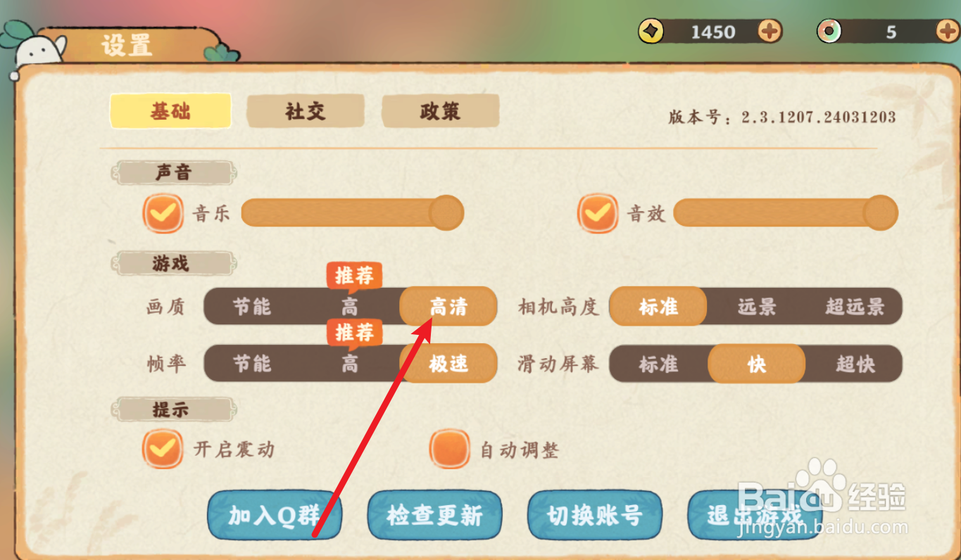This screenshot has width=961, height=560.
Task: Toggle the 音乐 music checkbox
Action: (163, 213)
